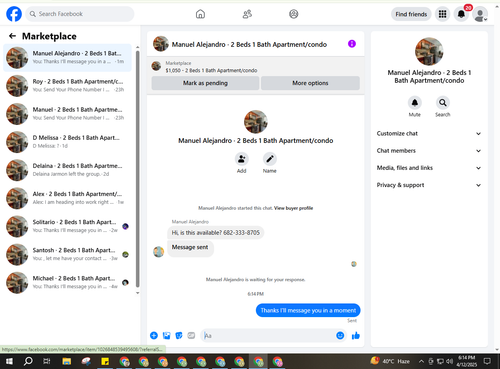The image size is (500, 369).
Task: Click the Find friends button
Action: 411,14
